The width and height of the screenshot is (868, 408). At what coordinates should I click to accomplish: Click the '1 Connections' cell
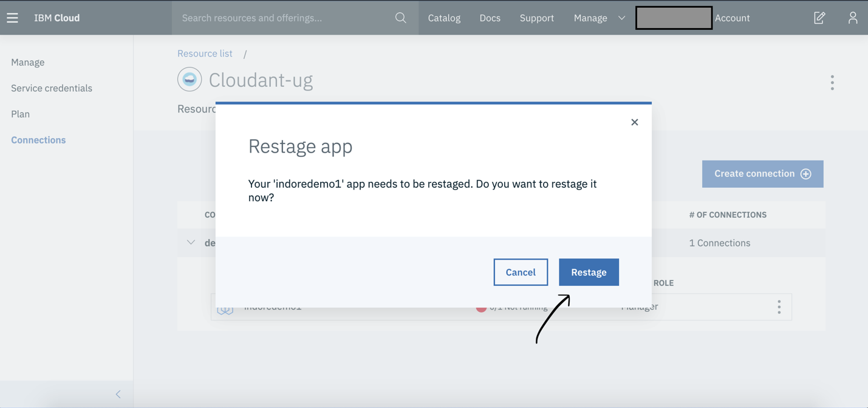tap(719, 243)
